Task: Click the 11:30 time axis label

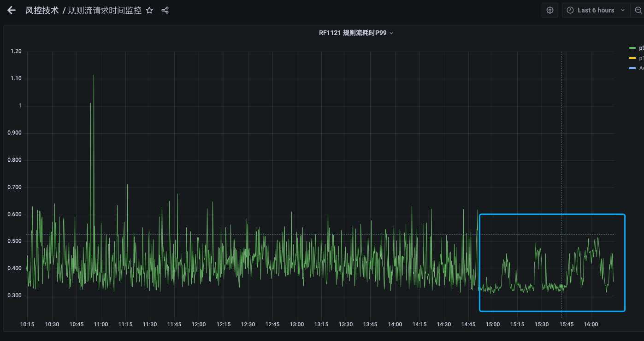Action: tap(150, 324)
